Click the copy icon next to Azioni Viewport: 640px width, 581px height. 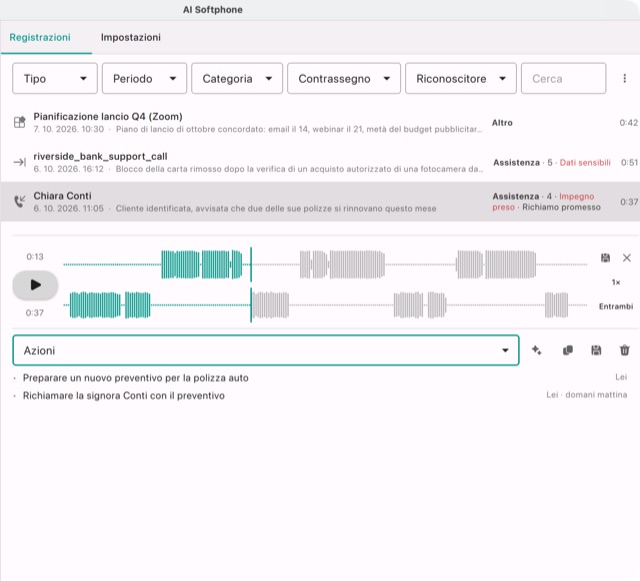(567, 350)
